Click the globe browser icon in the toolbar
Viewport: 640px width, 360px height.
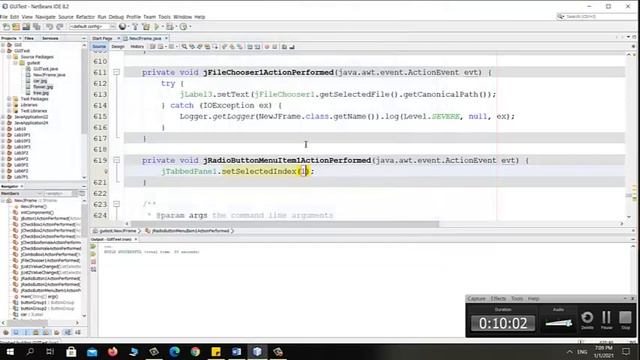coord(122,27)
